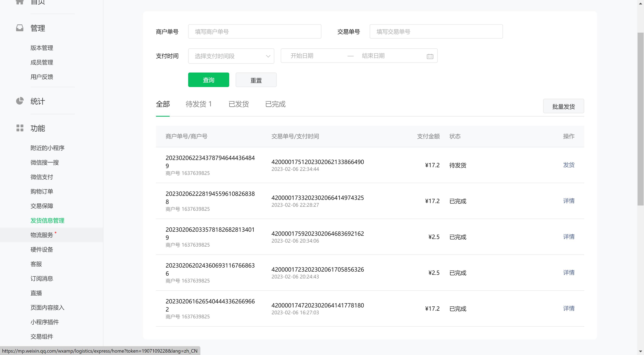Open 物流服务 in the sidebar

tap(42, 235)
